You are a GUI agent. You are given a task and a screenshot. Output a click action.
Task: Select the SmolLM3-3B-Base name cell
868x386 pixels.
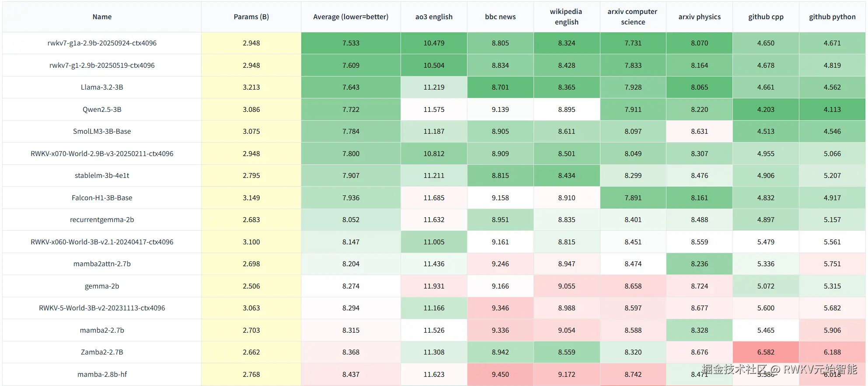[x=102, y=132]
